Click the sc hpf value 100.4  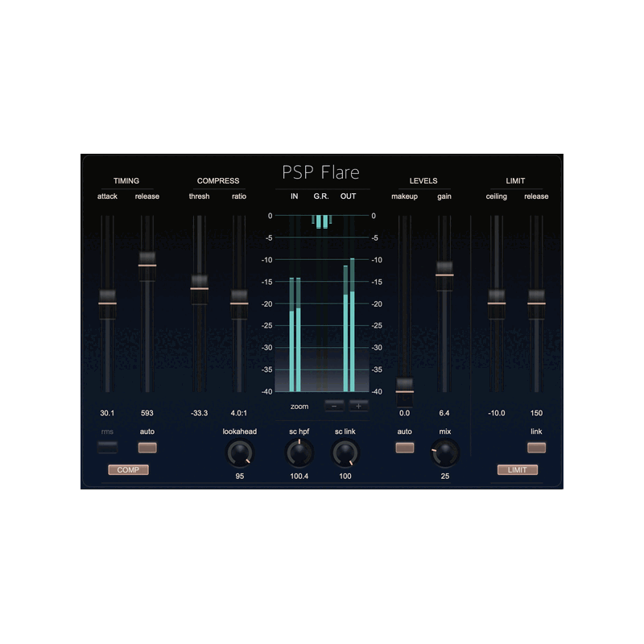(299, 477)
